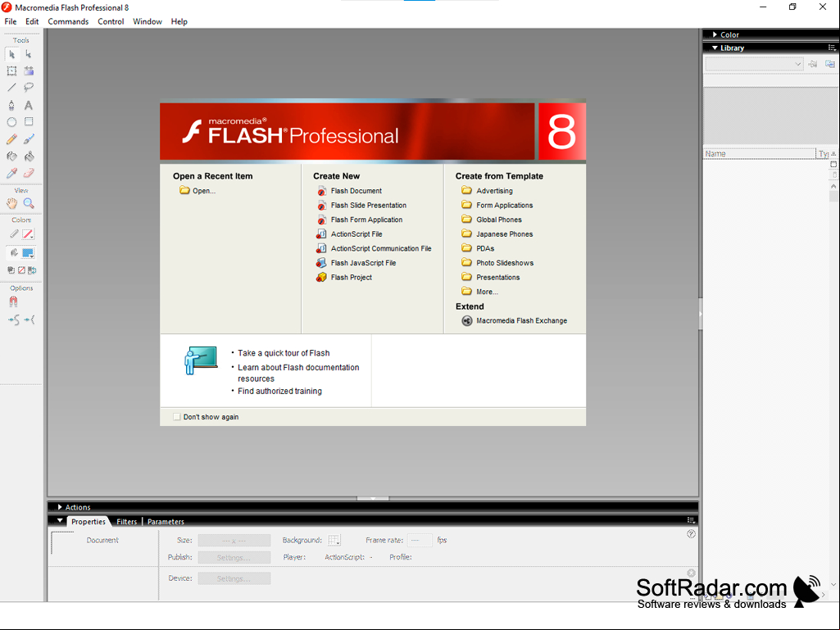Open the Properties panel options menu

[691, 520]
